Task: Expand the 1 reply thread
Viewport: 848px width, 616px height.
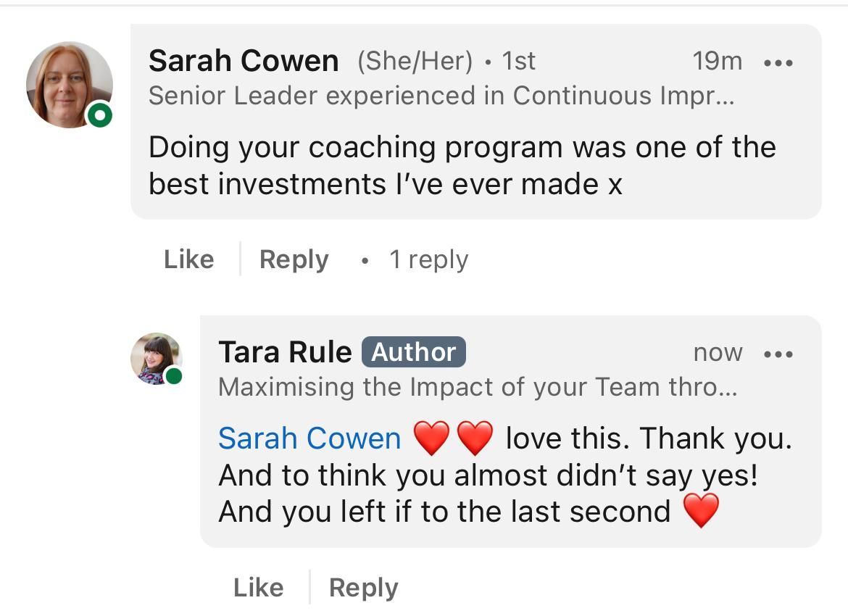Action: point(428,259)
